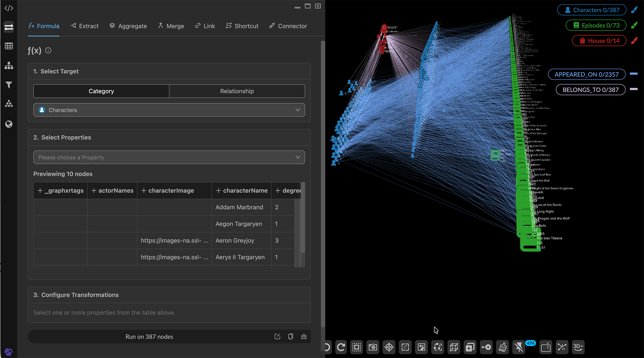Add the characterName column property
644x358 pixels.
[218, 191]
